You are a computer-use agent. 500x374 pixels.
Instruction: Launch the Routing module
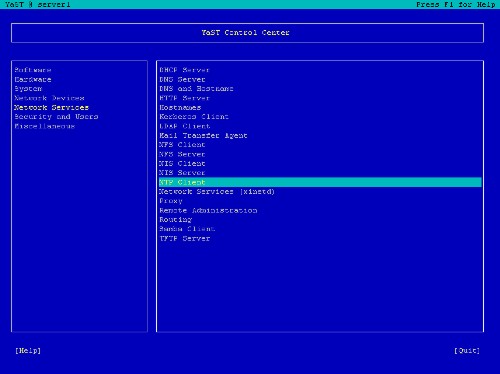point(175,220)
